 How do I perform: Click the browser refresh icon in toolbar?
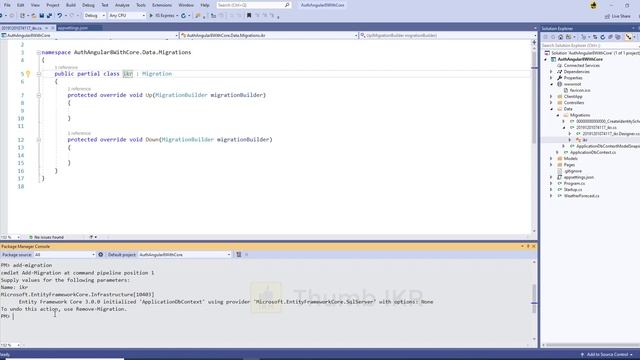[x=184, y=16]
